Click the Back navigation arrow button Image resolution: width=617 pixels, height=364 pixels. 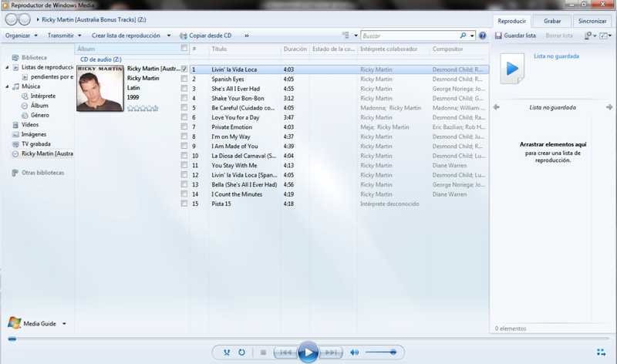[x=11, y=19]
